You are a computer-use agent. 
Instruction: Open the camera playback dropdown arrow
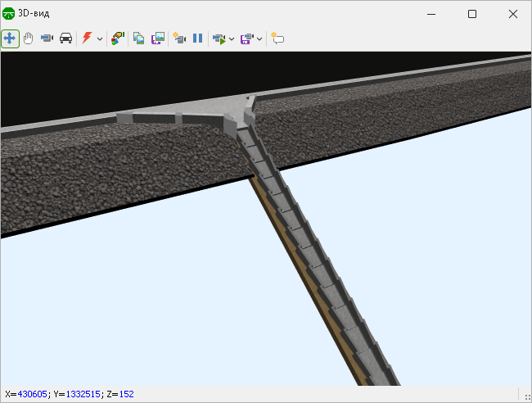click(x=232, y=38)
